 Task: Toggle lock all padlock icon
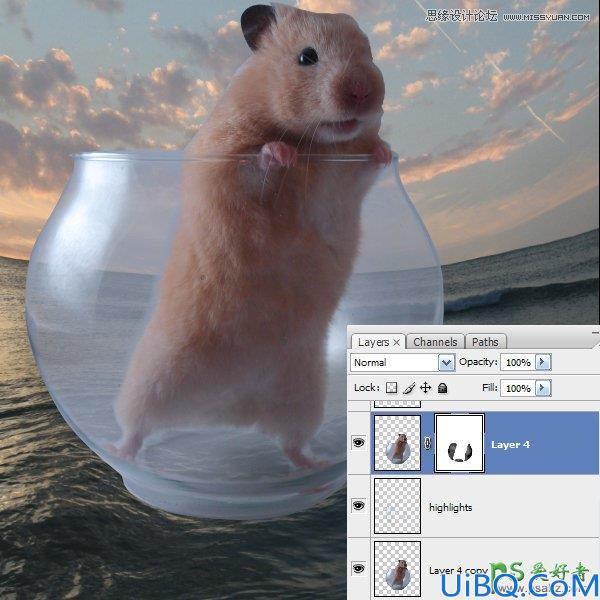(443, 388)
